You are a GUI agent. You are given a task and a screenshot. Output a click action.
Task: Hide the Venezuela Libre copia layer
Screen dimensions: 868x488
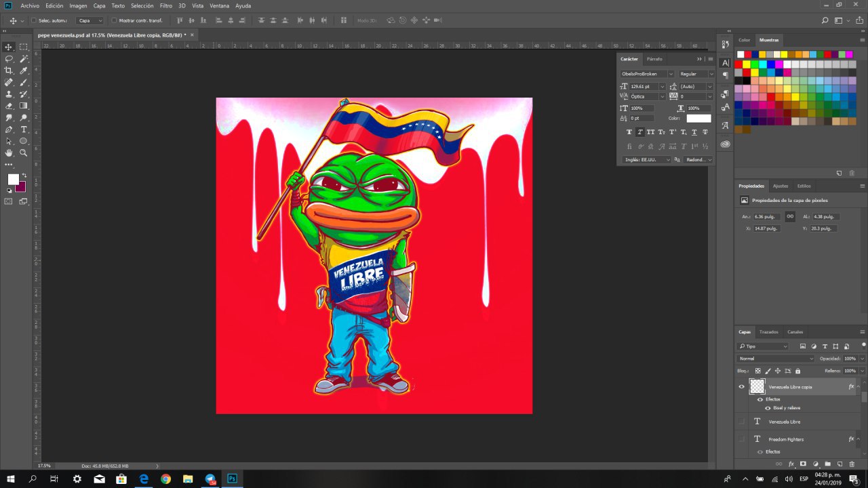pyautogui.click(x=741, y=387)
